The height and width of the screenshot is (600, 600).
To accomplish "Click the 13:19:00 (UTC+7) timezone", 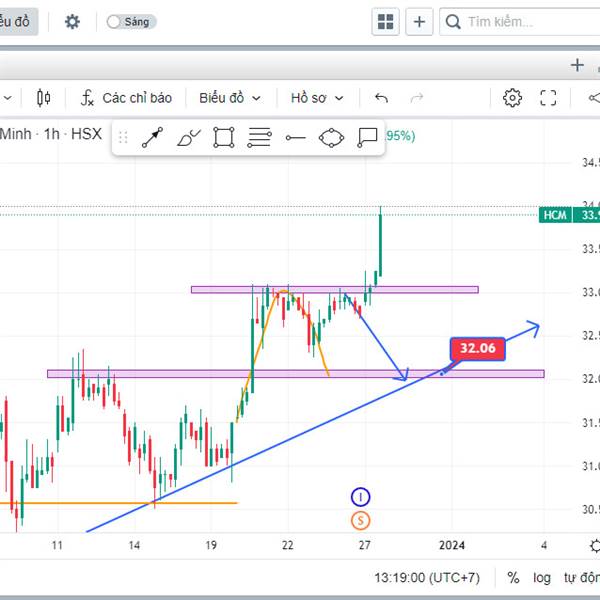I will pos(427,577).
